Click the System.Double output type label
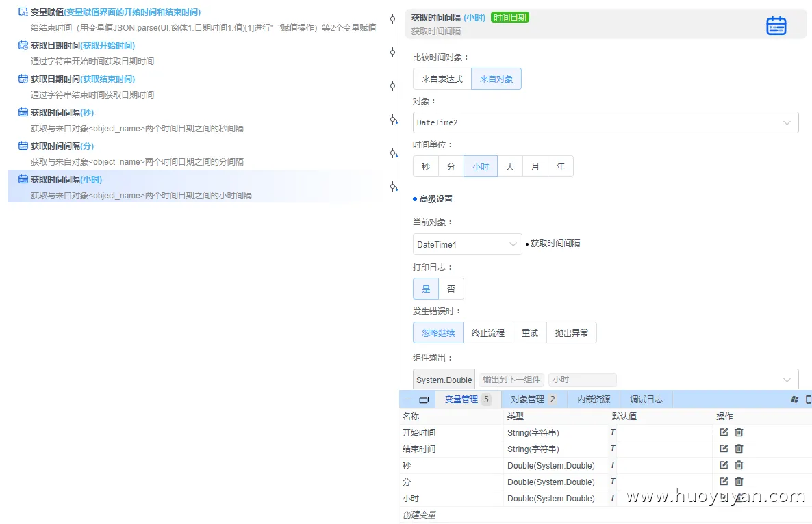The height and width of the screenshot is (524, 812). (444, 380)
